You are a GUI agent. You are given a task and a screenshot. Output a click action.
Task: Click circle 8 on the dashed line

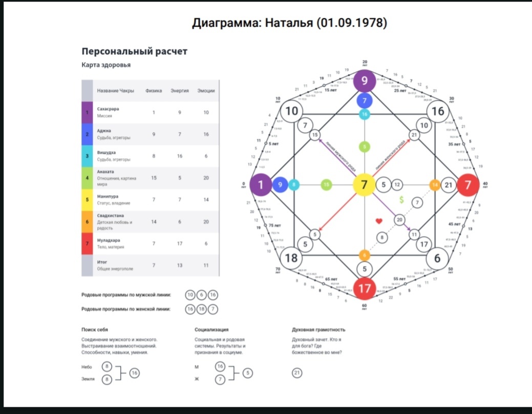click(x=382, y=237)
